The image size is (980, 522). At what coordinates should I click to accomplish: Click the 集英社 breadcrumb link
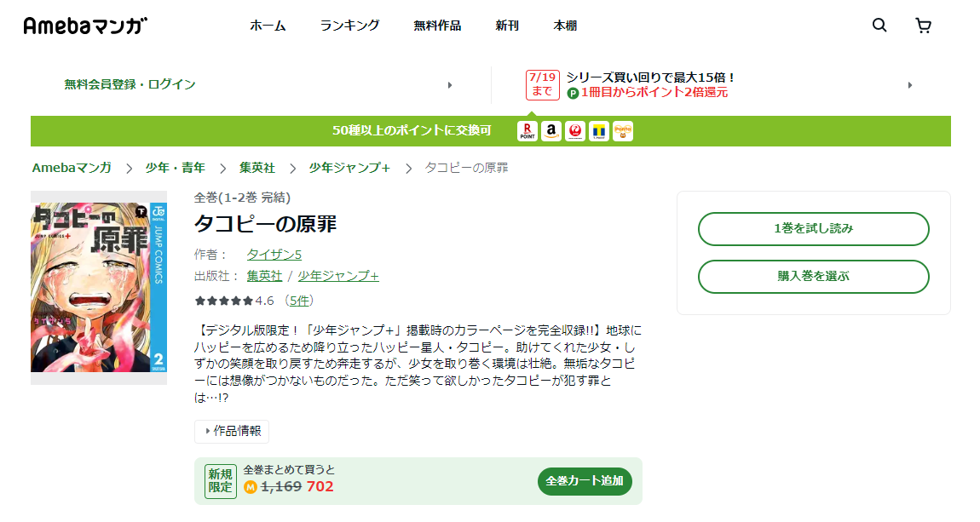click(x=257, y=168)
